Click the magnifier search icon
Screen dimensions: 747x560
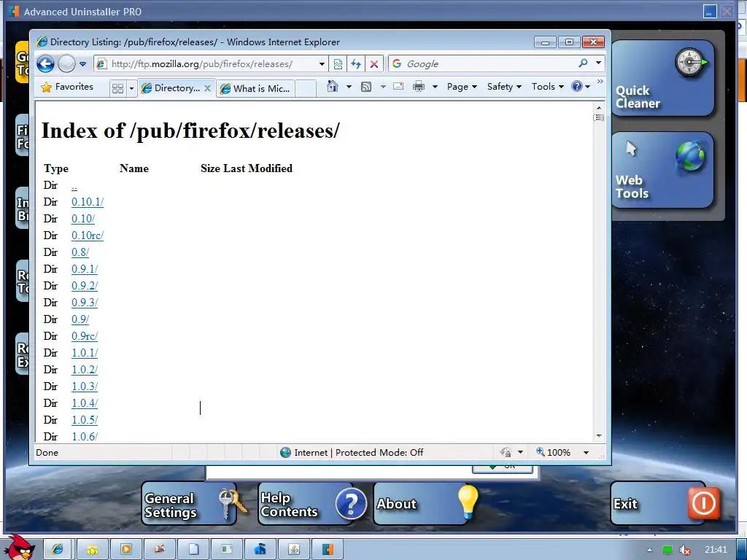click(583, 63)
